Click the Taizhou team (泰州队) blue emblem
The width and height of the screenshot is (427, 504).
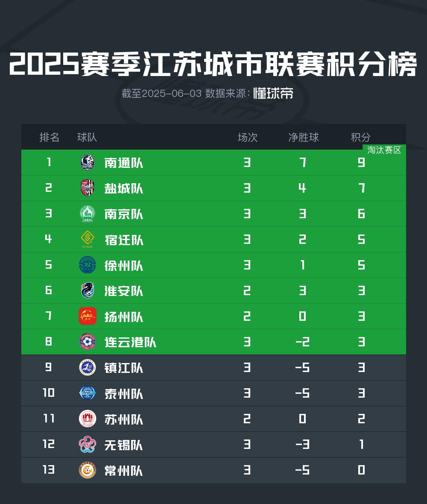click(88, 393)
